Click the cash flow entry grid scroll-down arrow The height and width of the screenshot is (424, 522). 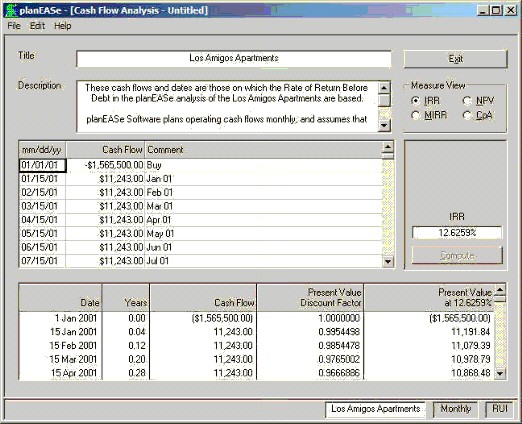pos(388,261)
